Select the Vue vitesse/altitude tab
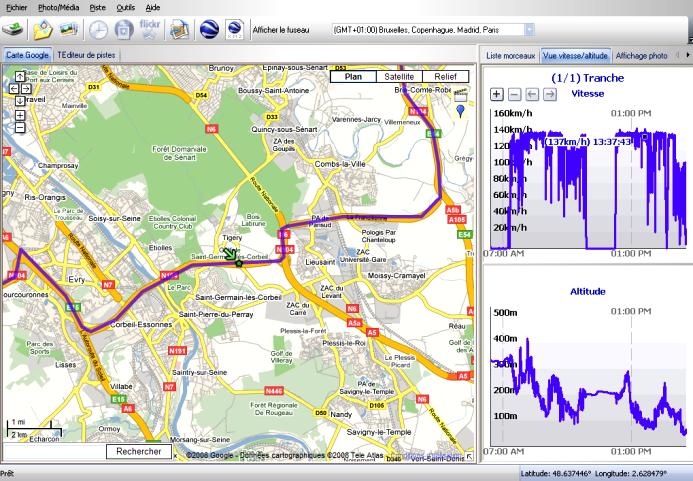693x481 pixels. tap(575, 56)
